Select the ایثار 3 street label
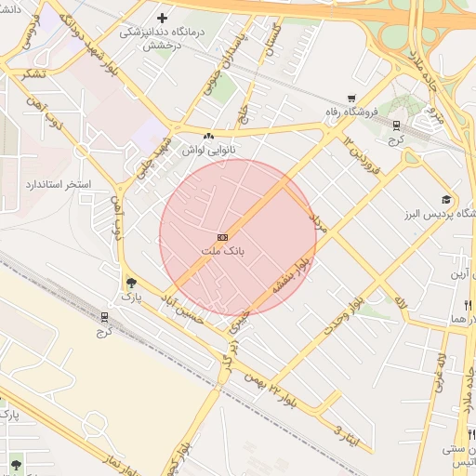 pos(347,436)
